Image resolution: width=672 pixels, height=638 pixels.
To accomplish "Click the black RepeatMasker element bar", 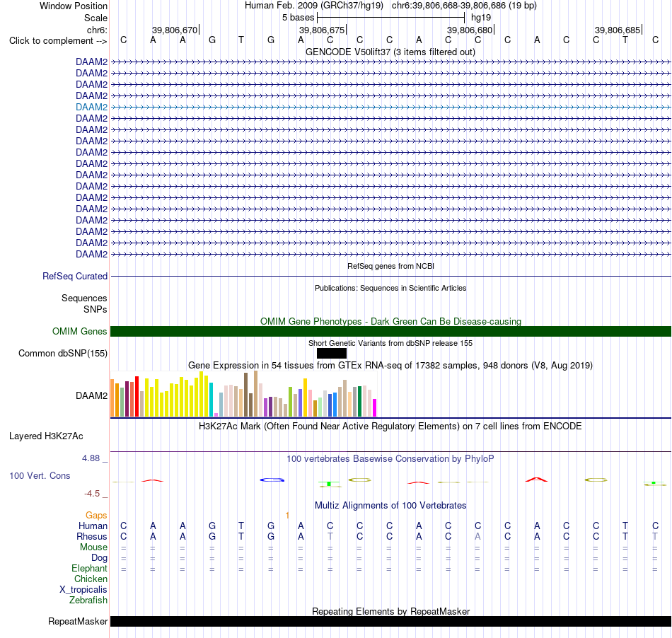I will tap(391, 621).
